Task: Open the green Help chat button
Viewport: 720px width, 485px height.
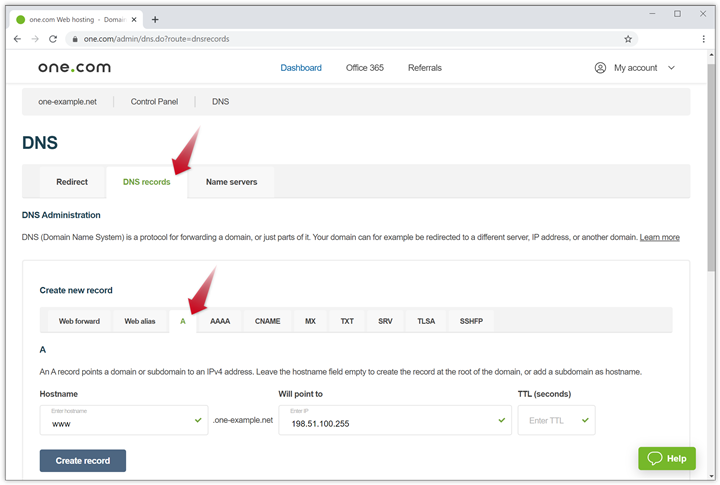Action: point(667,458)
